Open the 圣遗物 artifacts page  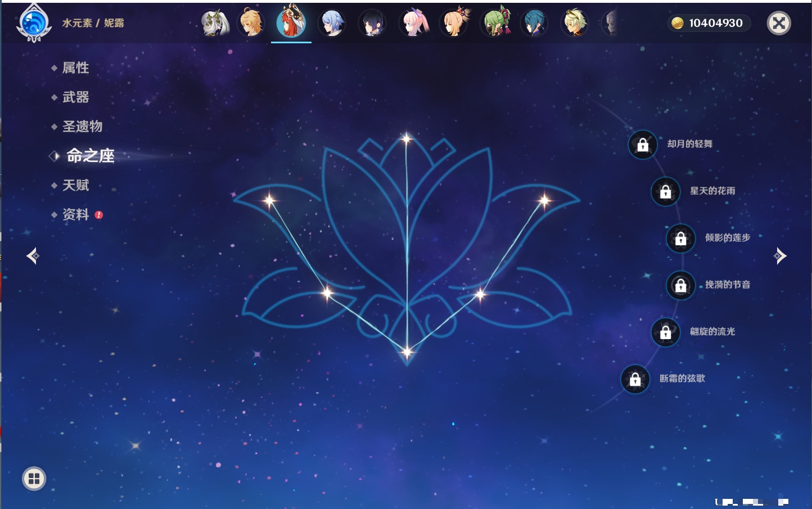[82, 127]
